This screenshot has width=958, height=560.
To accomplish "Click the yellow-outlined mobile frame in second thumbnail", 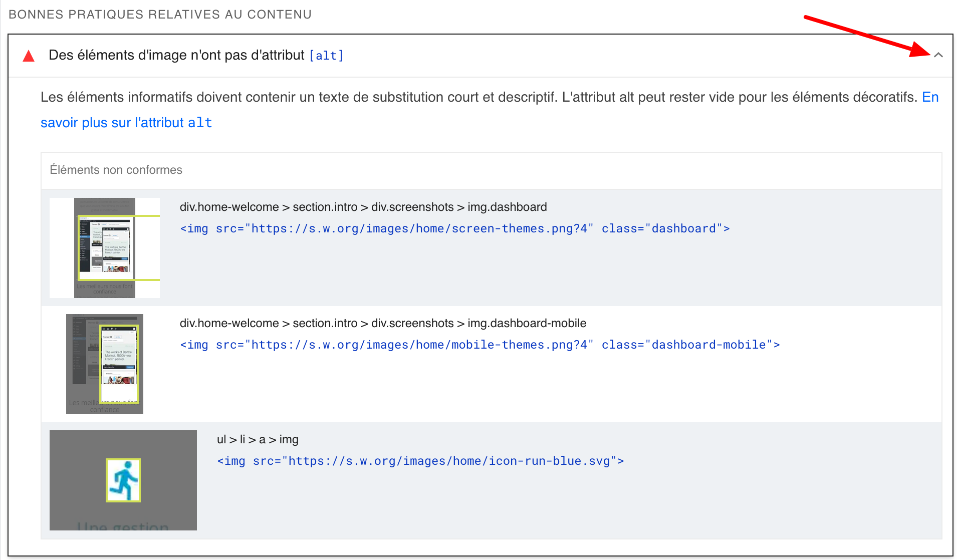I will click(x=119, y=363).
